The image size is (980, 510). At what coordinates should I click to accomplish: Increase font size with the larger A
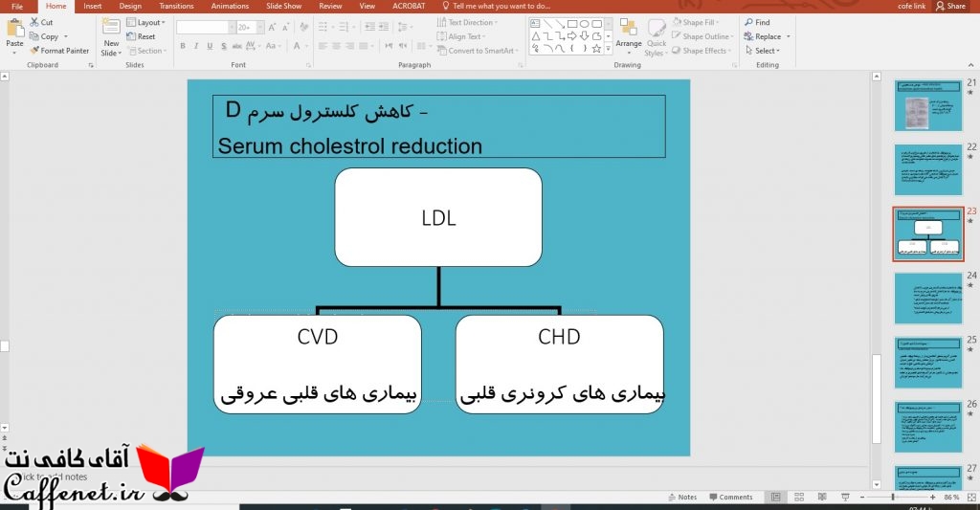pyautogui.click(x=272, y=28)
